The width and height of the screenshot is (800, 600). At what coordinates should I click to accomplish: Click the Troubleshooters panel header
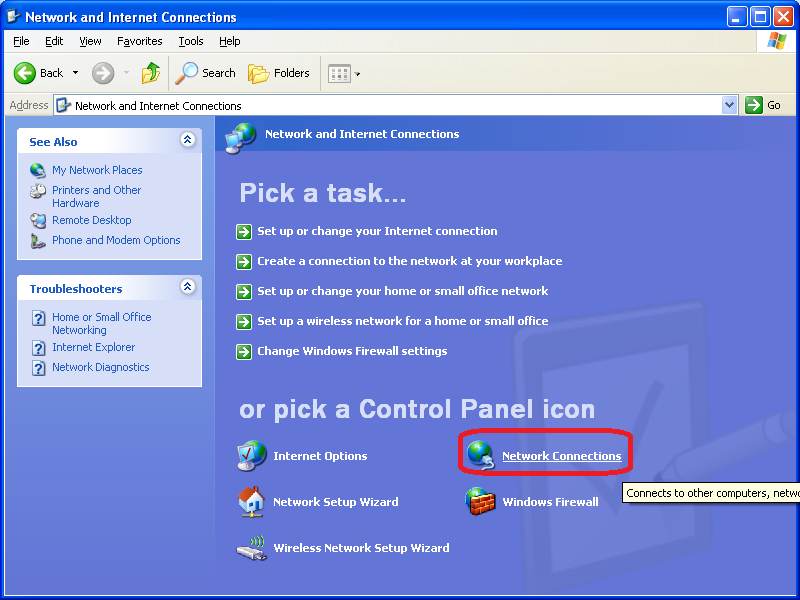109,288
